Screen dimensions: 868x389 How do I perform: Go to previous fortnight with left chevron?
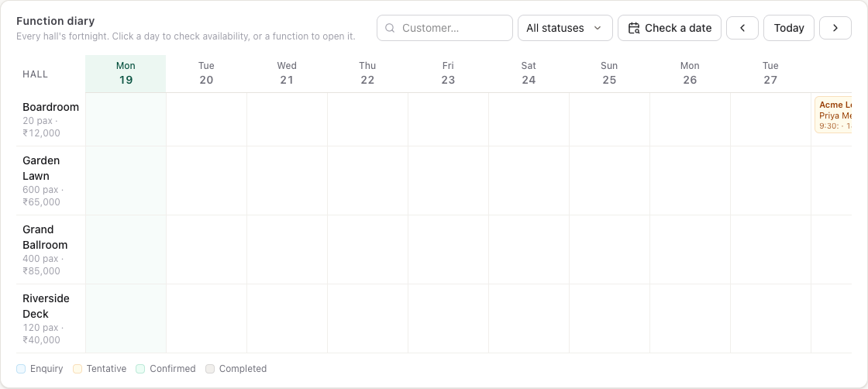(x=742, y=28)
